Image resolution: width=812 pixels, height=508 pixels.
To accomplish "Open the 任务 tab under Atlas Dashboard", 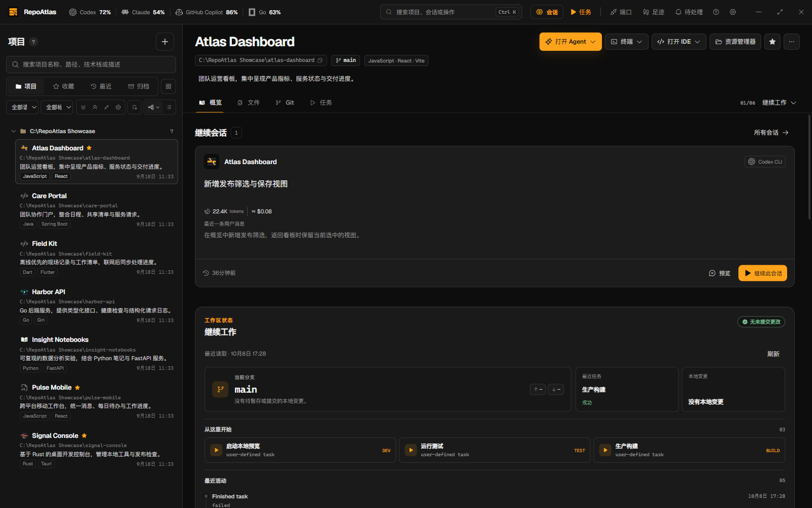I will point(321,103).
